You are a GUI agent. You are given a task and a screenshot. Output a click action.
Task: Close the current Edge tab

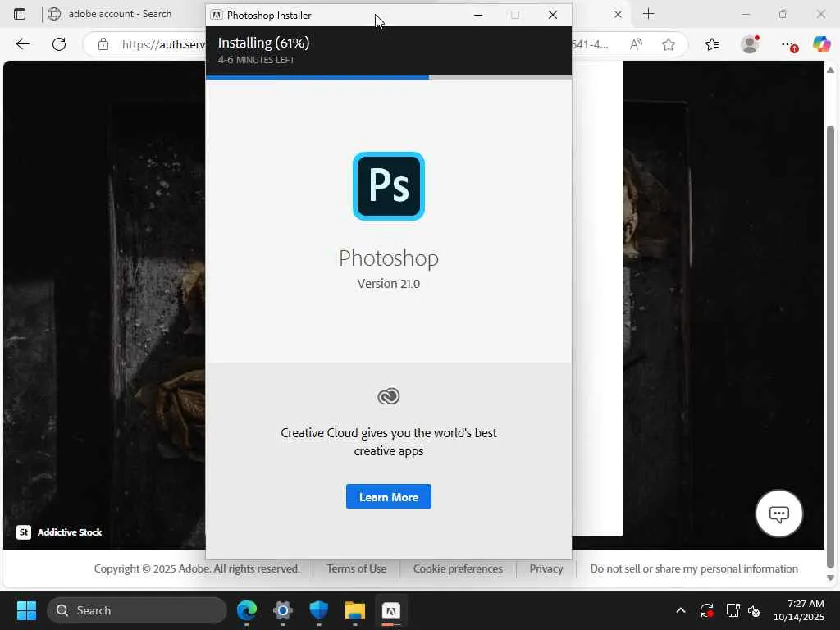pos(618,14)
